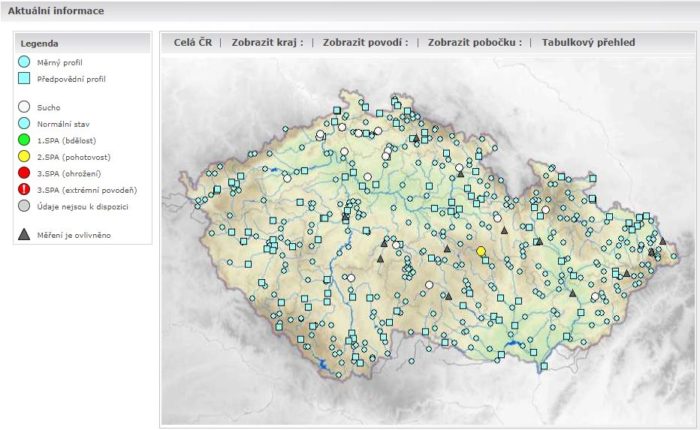The height and width of the screenshot is (430, 700).
Task: Click the red 3.SPA (ohrožení) legend circle
Action: [x=24, y=173]
